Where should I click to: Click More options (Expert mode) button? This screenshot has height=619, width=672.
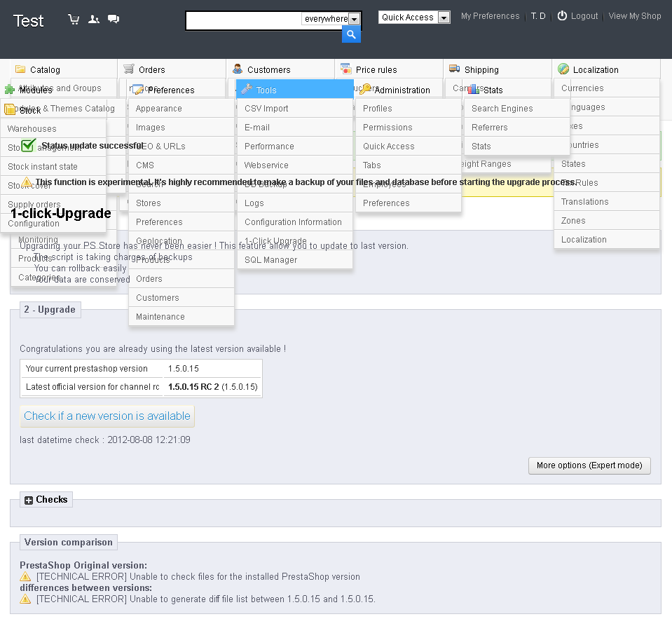[x=589, y=465]
